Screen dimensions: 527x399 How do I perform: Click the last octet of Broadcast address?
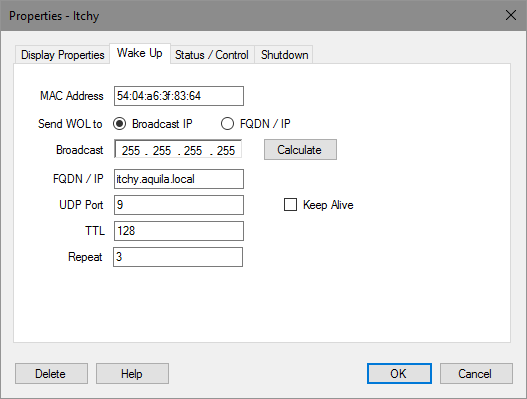point(226,151)
